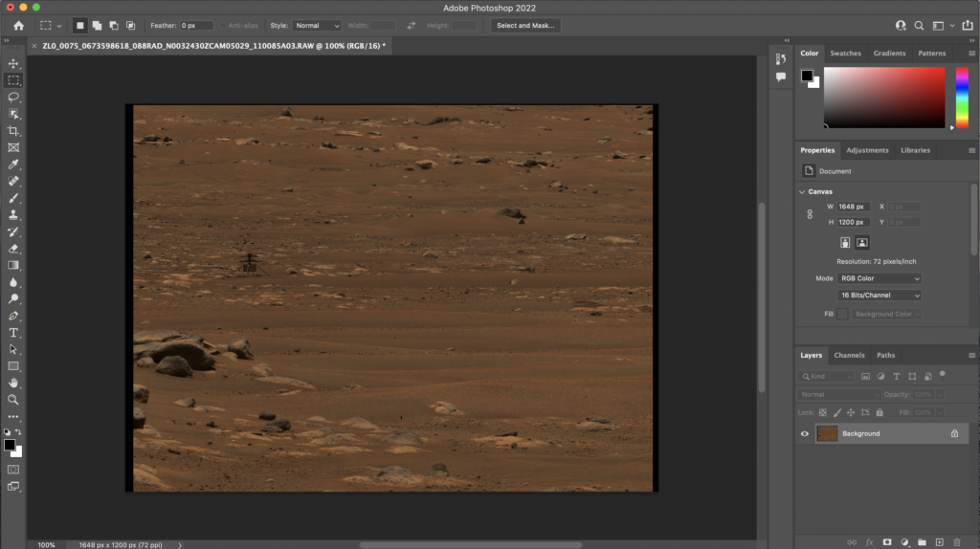Toggle the canvas width-height link icon
Viewport: 980px width, 549px height.
(810, 214)
